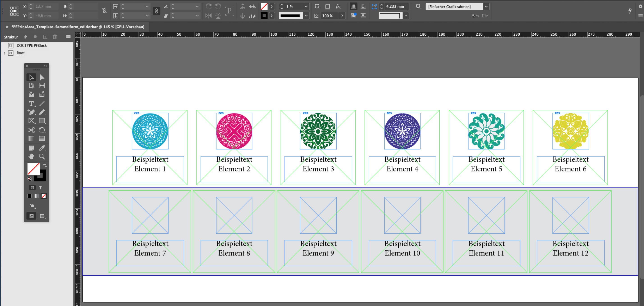Open the effects fx button

coord(338,7)
